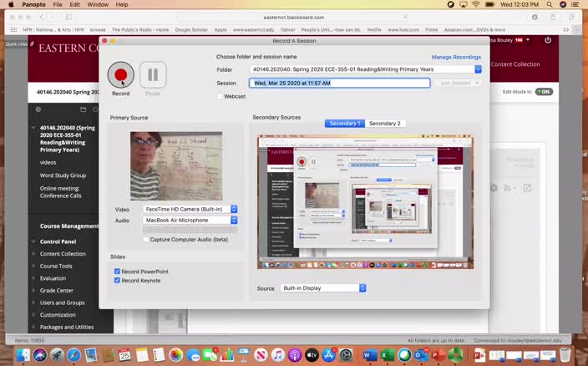Open Finder from the dock

[23, 355]
